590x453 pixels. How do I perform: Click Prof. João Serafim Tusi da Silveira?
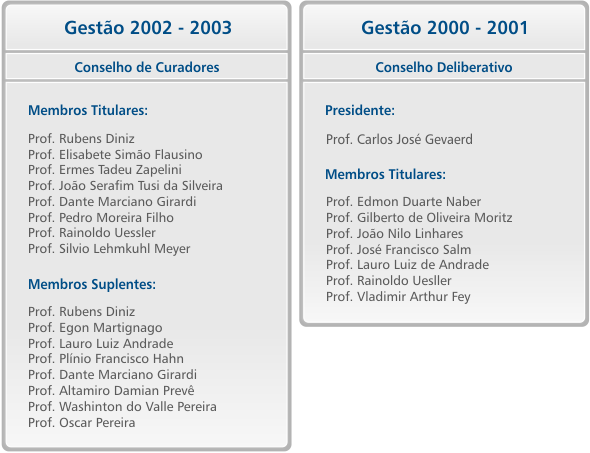point(125,186)
